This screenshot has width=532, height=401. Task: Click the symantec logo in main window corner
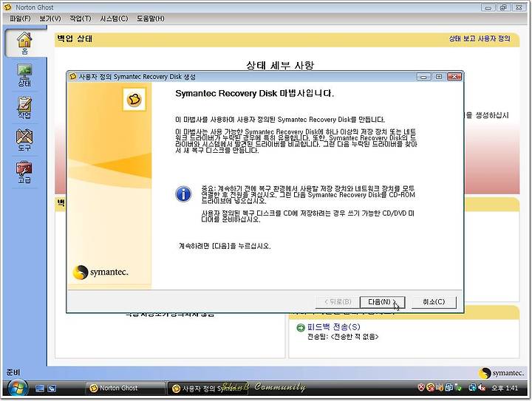(x=501, y=373)
